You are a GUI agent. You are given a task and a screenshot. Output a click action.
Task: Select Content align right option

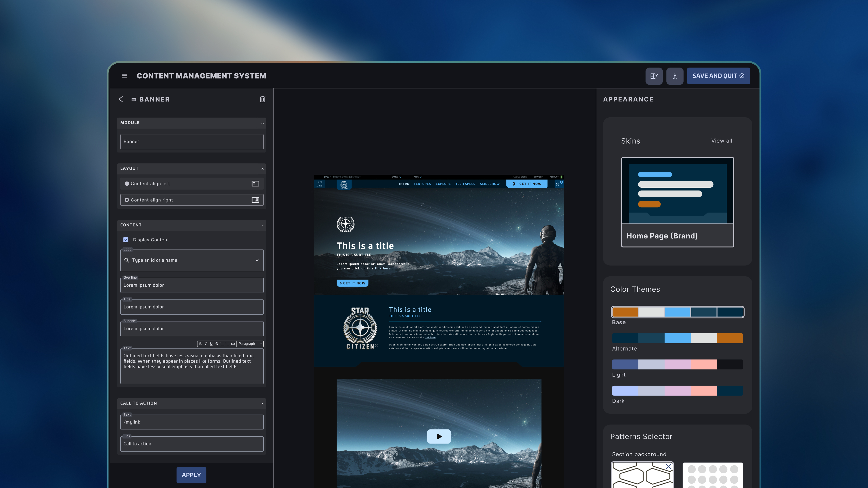tap(127, 200)
